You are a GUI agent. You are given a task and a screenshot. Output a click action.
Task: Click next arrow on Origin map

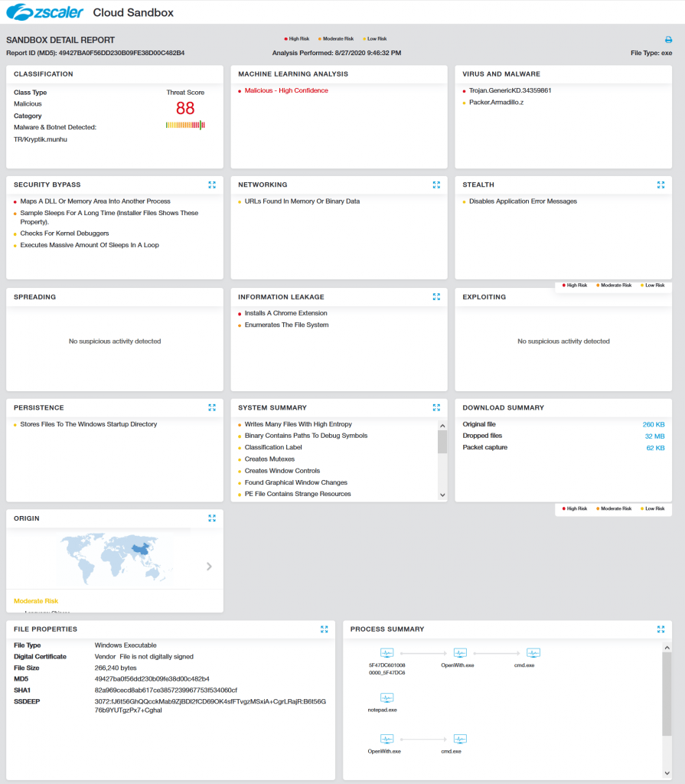pos(209,567)
